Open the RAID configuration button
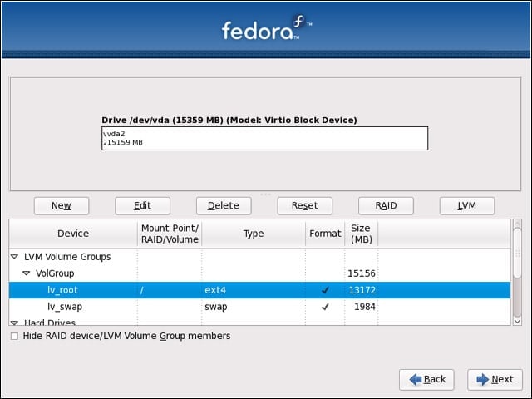The image size is (532, 399). tap(386, 205)
